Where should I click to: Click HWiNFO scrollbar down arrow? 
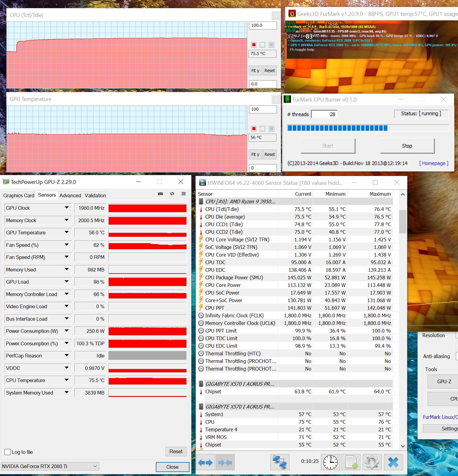(403, 446)
